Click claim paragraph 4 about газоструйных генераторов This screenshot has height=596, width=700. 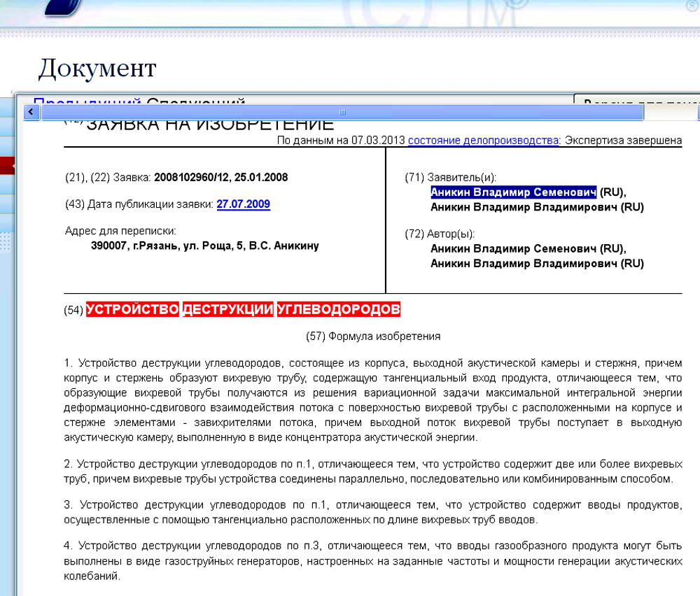coord(373,561)
